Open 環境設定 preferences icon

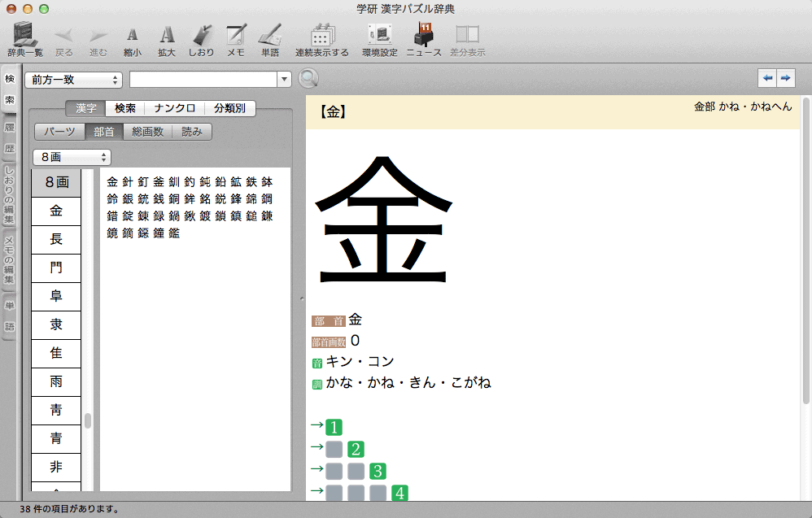click(379, 39)
